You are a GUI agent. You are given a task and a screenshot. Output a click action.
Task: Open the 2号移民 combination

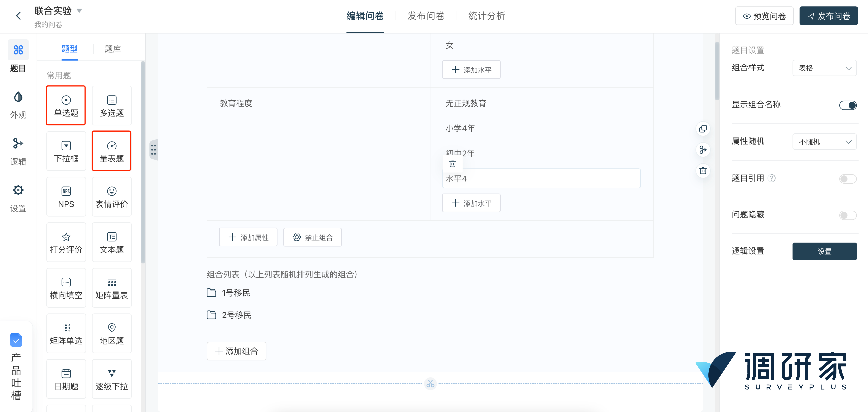(229, 315)
